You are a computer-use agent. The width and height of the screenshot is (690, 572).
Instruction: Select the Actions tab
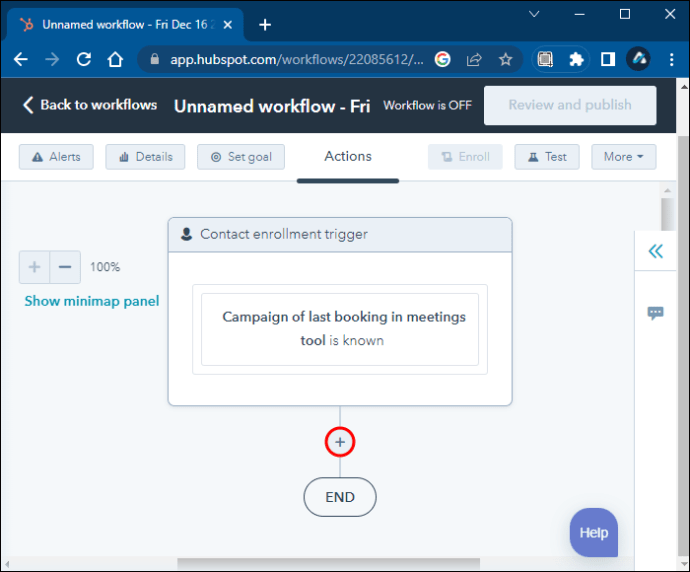(348, 157)
